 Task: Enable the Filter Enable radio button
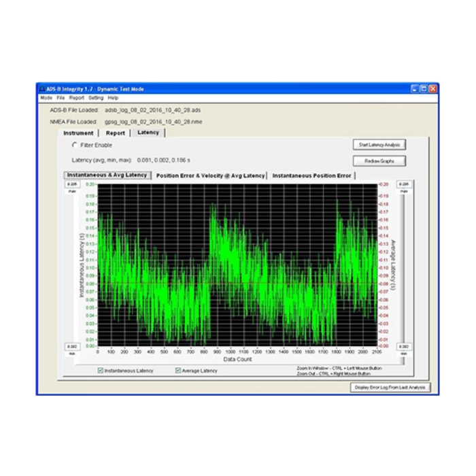74,145
